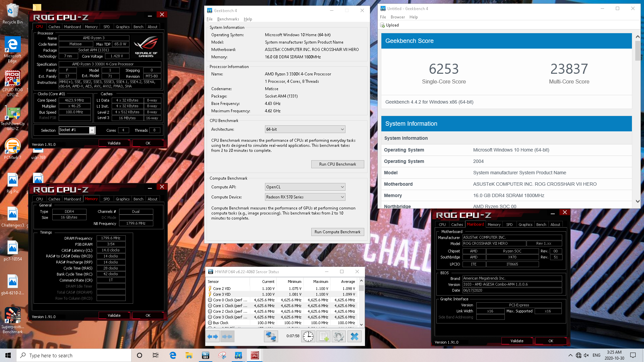Open PCMark 7 desktop shortcut
Viewport: 644px width, 362px height.
(12, 149)
